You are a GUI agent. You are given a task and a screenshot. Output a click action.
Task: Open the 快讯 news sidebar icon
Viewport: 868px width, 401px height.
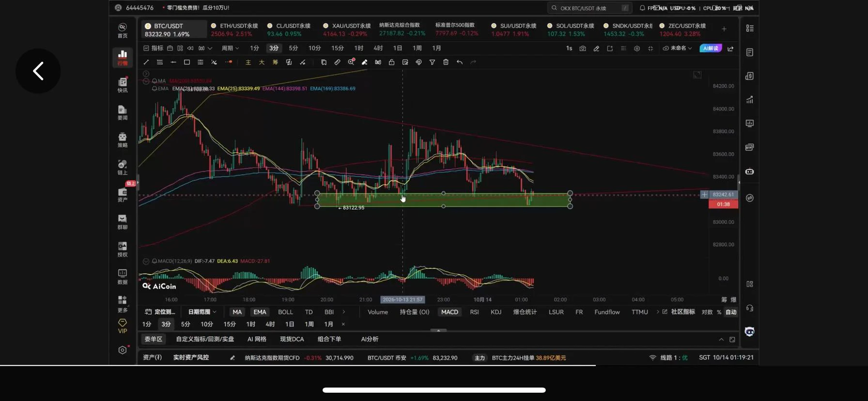(123, 85)
